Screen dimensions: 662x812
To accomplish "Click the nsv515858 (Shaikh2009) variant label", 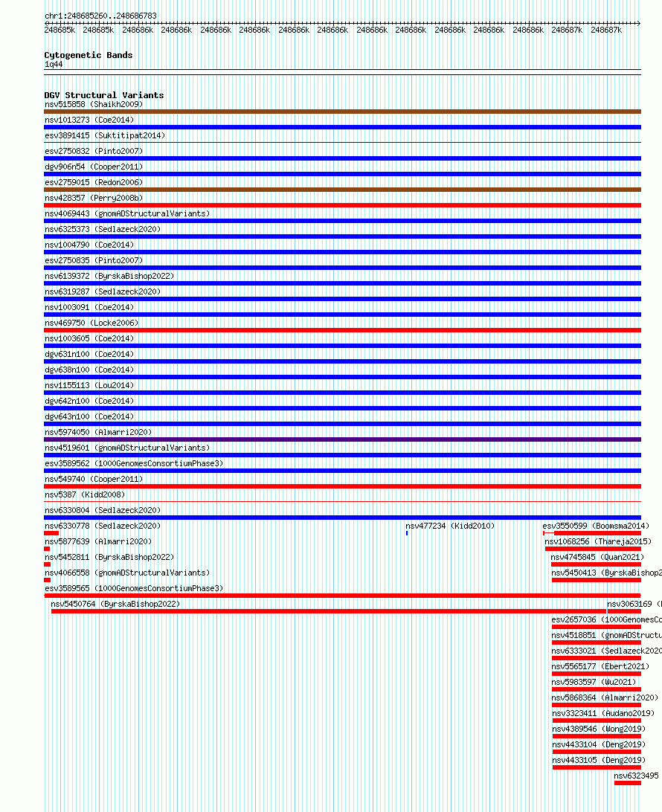I will click(x=94, y=104).
